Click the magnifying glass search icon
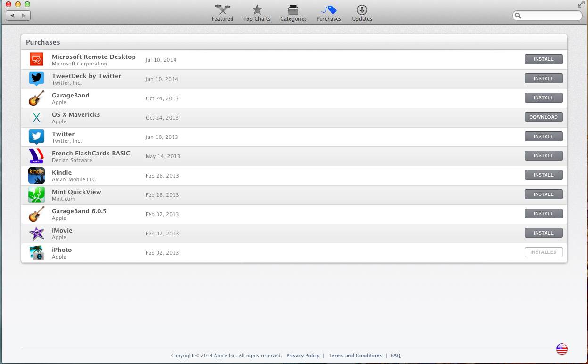This screenshot has height=364, width=588. (x=518, y=16)
